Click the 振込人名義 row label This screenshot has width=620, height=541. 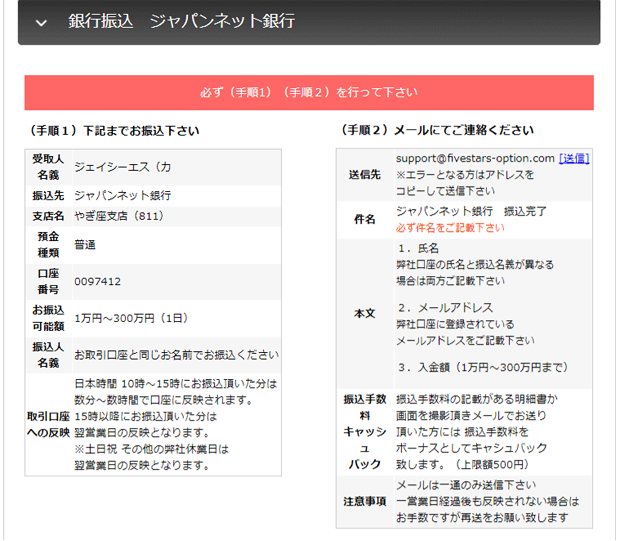[48, 355]
